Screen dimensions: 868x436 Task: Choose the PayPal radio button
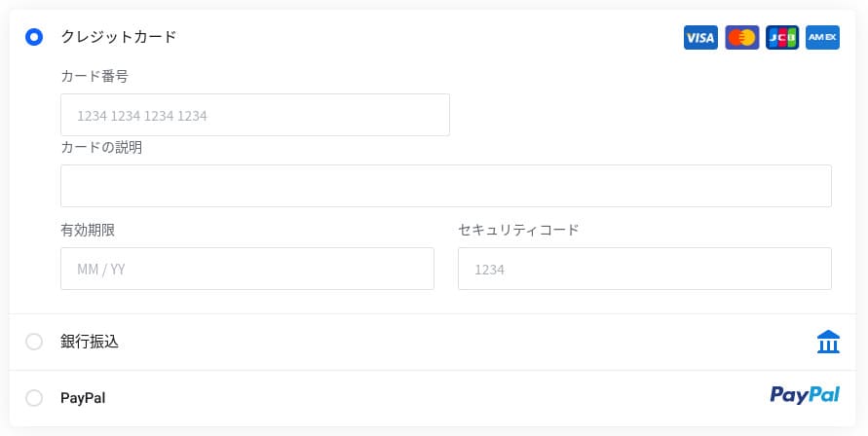click(x=34, y=398)
